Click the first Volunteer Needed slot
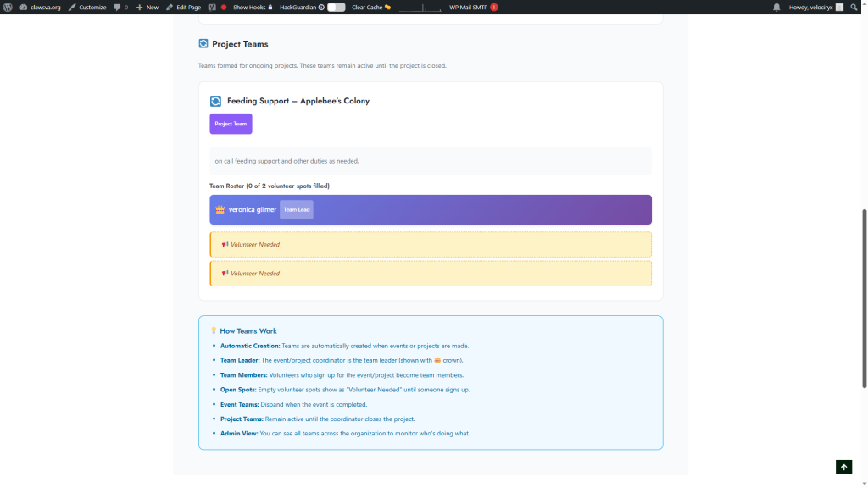This screenshot has height=488, width=868. 431,245
